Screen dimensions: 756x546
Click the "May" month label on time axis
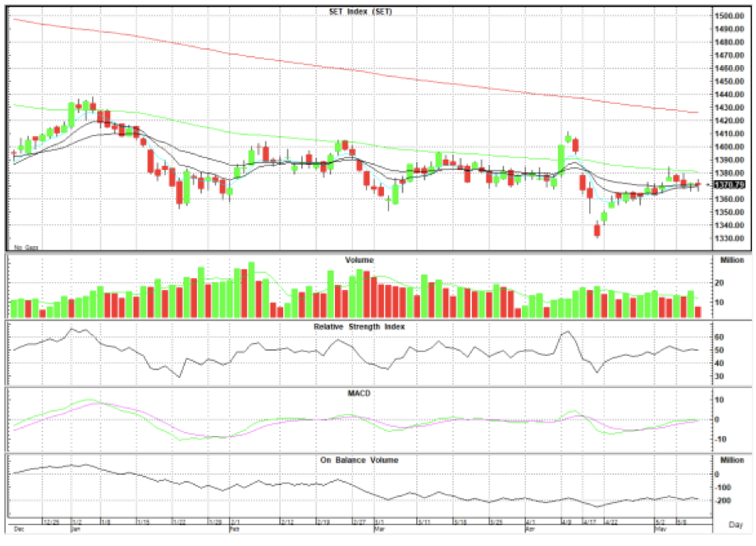[660, 529]
